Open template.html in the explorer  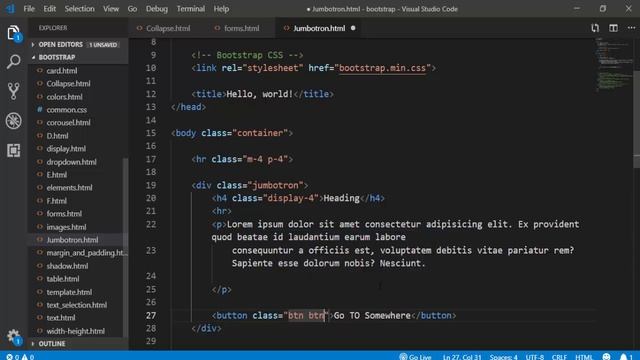(x=69, y=292)
